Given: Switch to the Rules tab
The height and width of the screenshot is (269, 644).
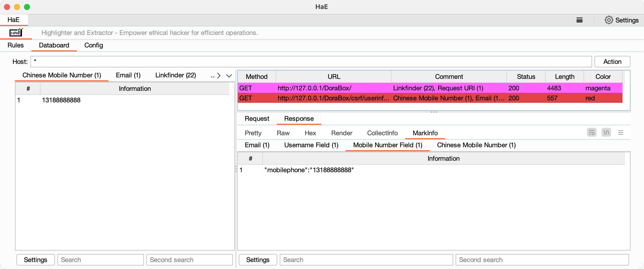Looking at the screenshot, I should (15, 45).
